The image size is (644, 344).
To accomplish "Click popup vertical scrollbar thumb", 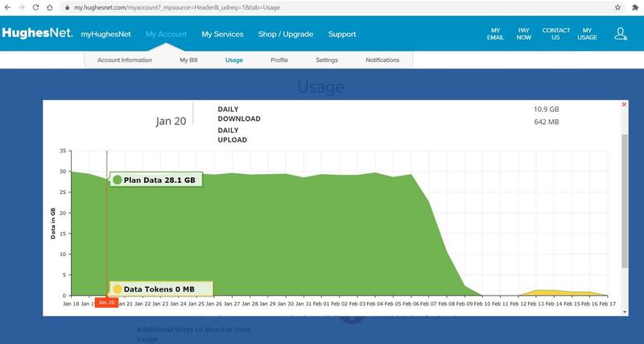I will point(625,201).
